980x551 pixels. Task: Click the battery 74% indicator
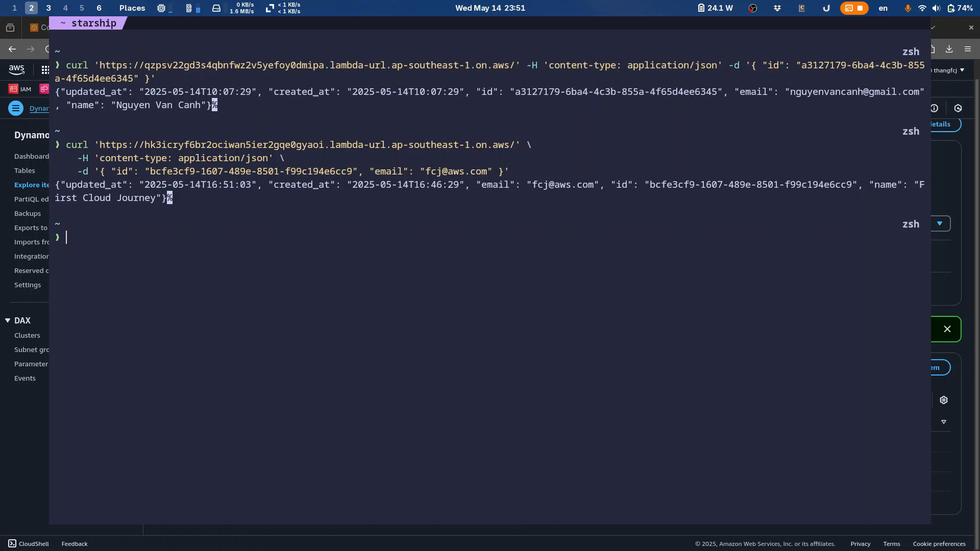click(x=960, y=8)
